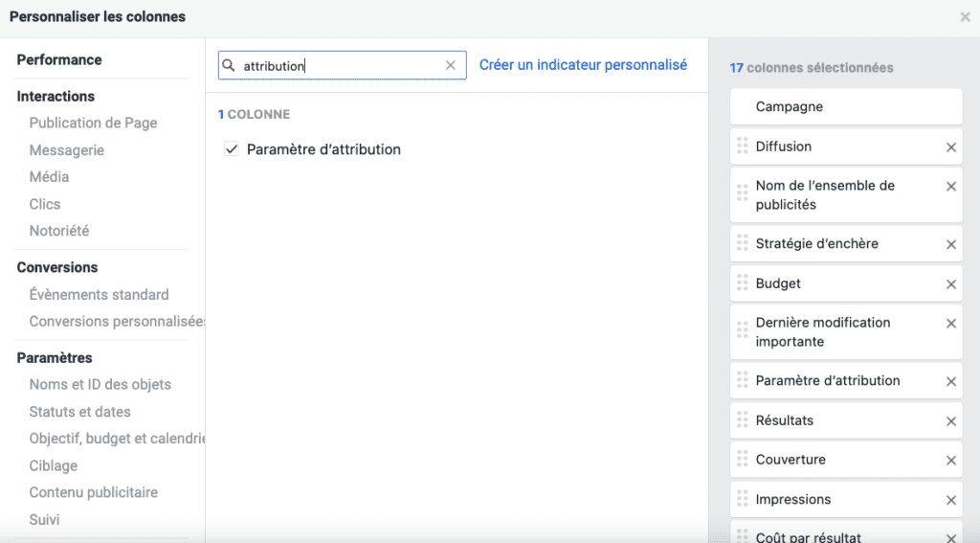Open Messagerie interactions category
The width and height of the screenshot is (980, 543).
[67, 150]
